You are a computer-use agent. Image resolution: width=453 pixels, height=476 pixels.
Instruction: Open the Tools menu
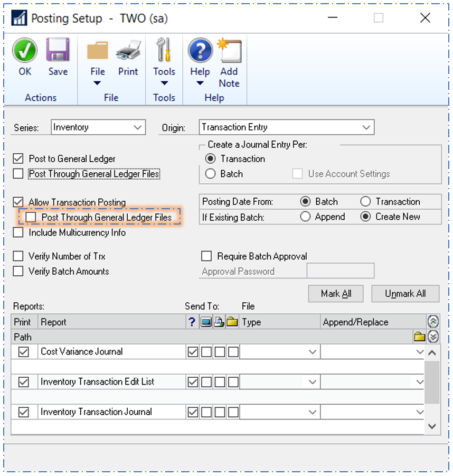[164, 62]
